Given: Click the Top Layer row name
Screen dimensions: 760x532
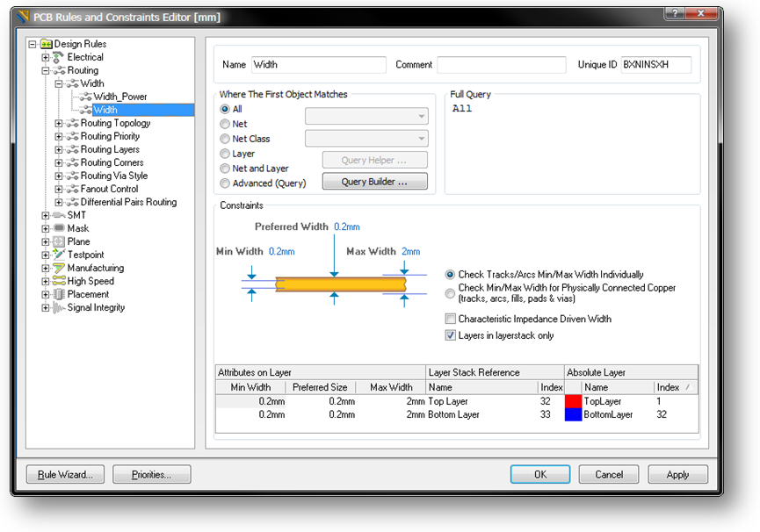Looking at the screenshot, I should [x=448, y=401].
